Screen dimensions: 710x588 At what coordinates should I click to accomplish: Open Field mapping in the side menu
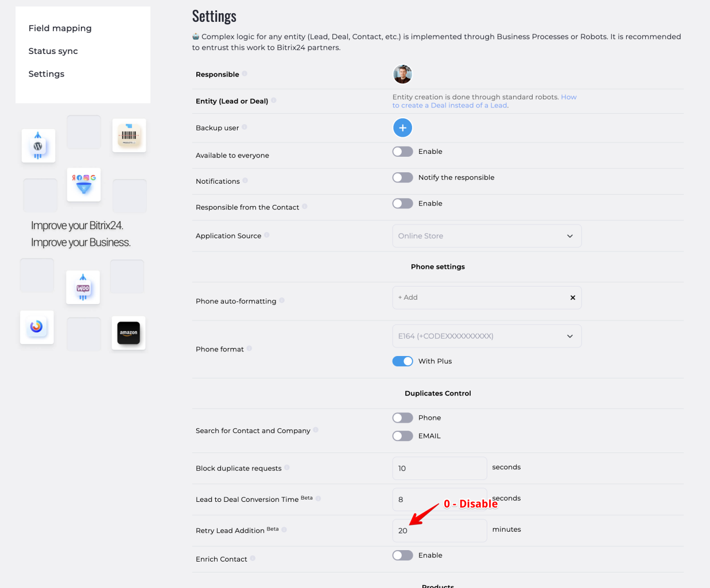click(60, 28)
